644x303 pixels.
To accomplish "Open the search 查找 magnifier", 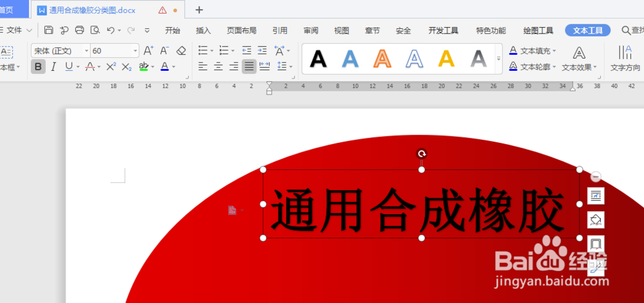I will pos(626,30).
